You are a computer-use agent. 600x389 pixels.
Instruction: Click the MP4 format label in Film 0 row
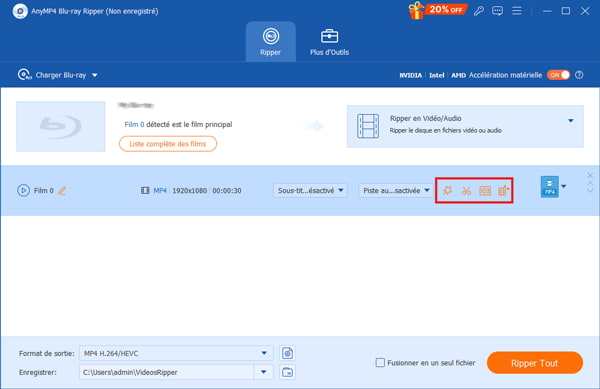[160, 190]
